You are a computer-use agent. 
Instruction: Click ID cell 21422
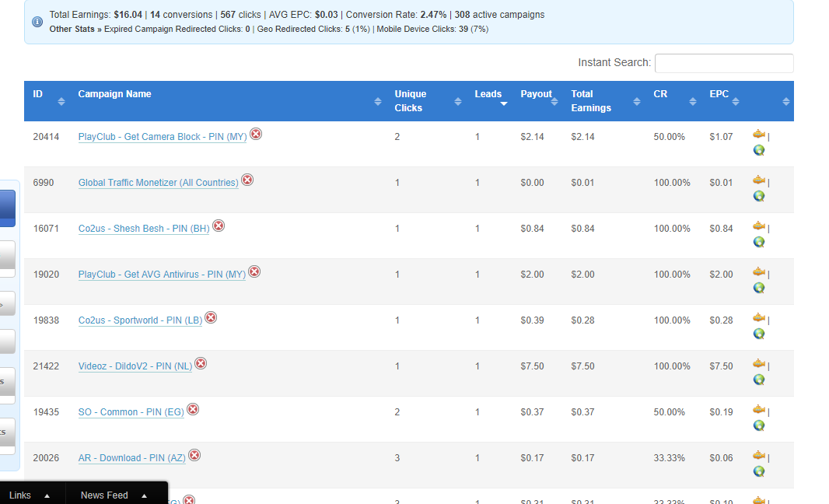46,366
